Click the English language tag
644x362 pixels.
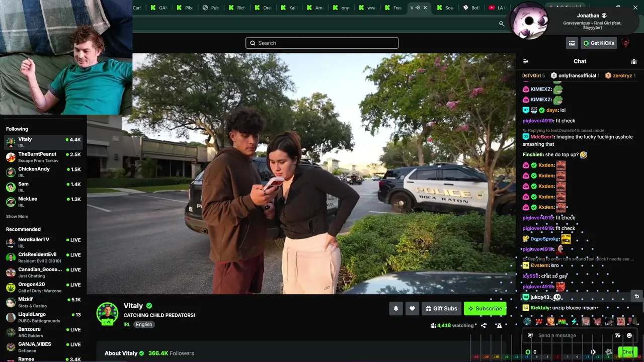[144, 325]
